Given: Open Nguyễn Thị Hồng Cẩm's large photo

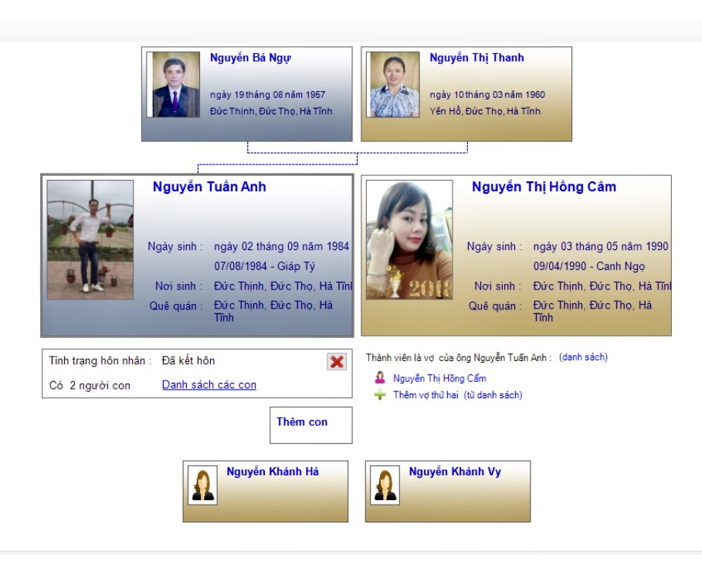Looking at the screenshot, I should (409, 240).
